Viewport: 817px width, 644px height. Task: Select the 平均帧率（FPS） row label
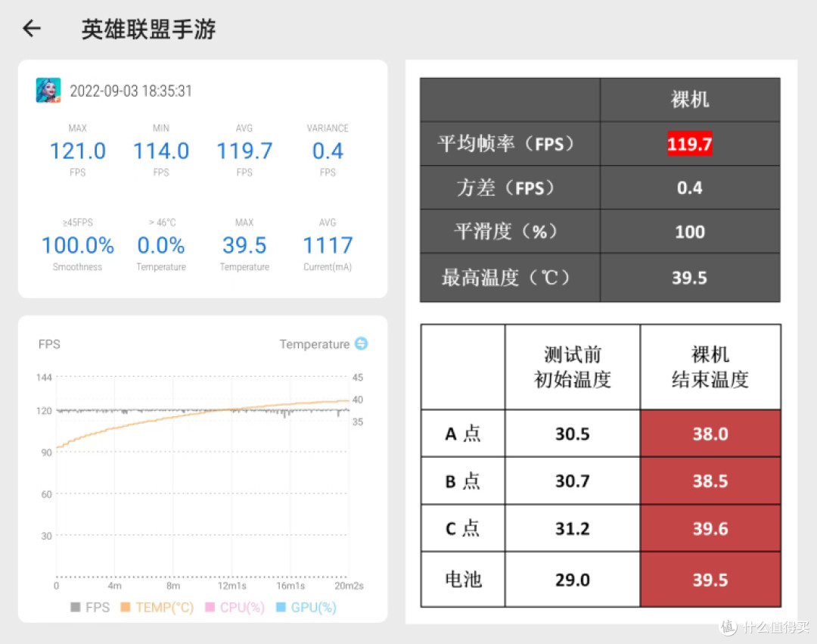point(505,143)
